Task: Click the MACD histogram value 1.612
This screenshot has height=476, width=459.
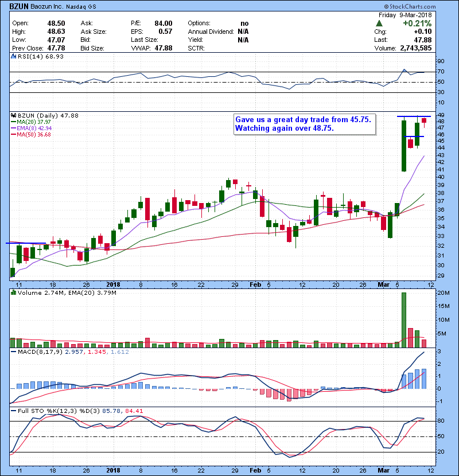Action: pos(120,352)
